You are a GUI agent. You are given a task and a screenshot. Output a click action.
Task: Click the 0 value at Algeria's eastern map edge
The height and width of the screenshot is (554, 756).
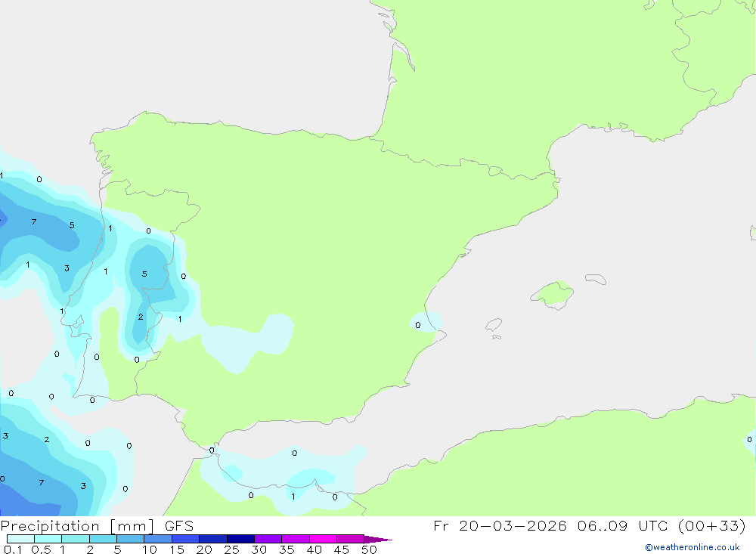click(x=749, y=440)
